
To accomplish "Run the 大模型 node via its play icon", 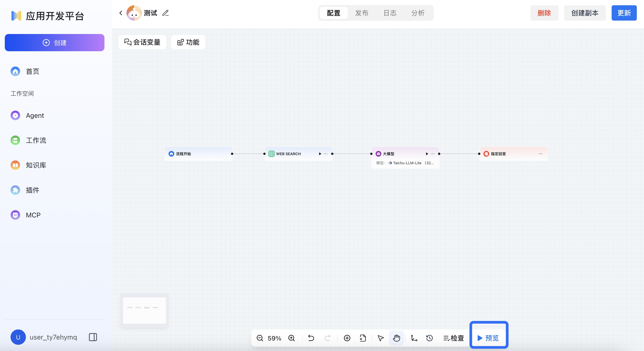I will (427, 154).
